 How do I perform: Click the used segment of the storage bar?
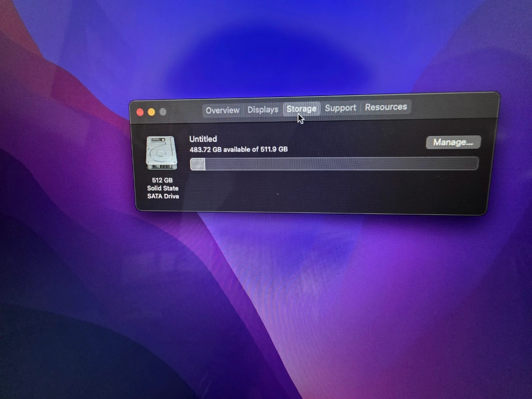tap(198, 164)
